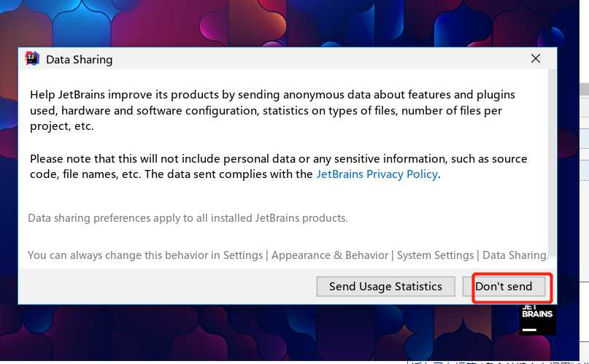
Task: Click empty title bar area beside Data Sharing
Action: (x=319, y=59)
